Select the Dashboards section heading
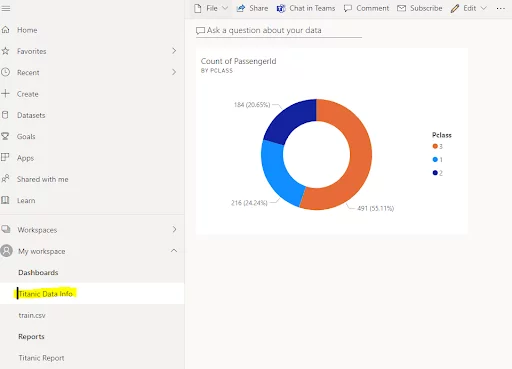 38,273
